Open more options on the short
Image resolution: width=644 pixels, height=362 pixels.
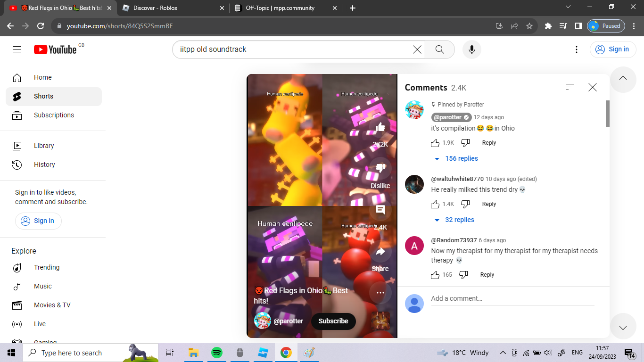tap(380, 293)
